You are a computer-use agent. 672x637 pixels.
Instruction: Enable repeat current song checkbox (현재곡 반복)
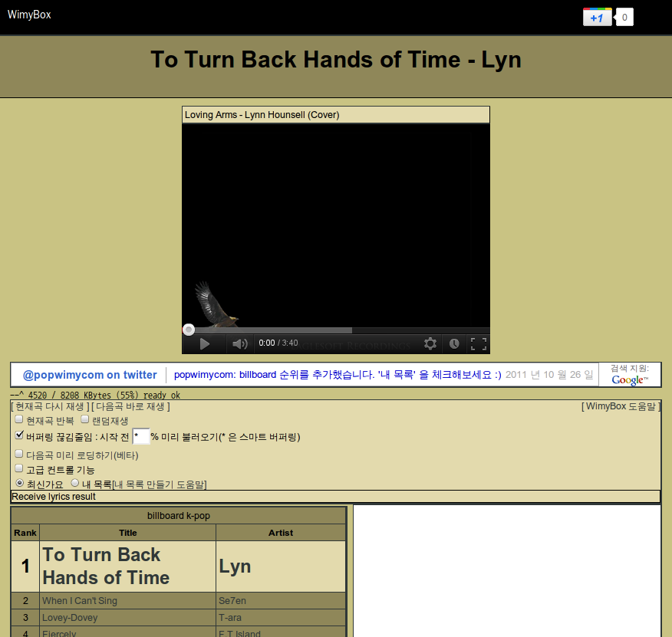point(19,419)
